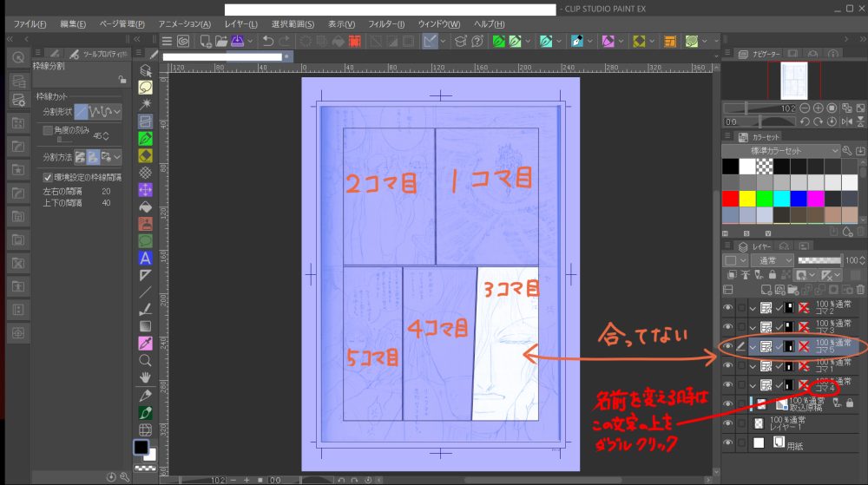This screenshot has width=868, height=485.
Task: Select the first 分割方法 split option
Action: [x=80, y=157]
